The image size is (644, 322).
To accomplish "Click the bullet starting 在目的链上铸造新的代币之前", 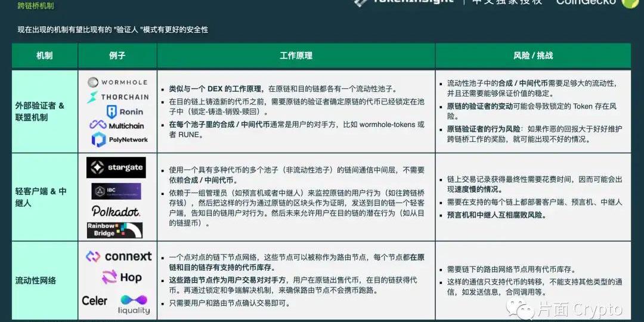I will click(293, 106).
